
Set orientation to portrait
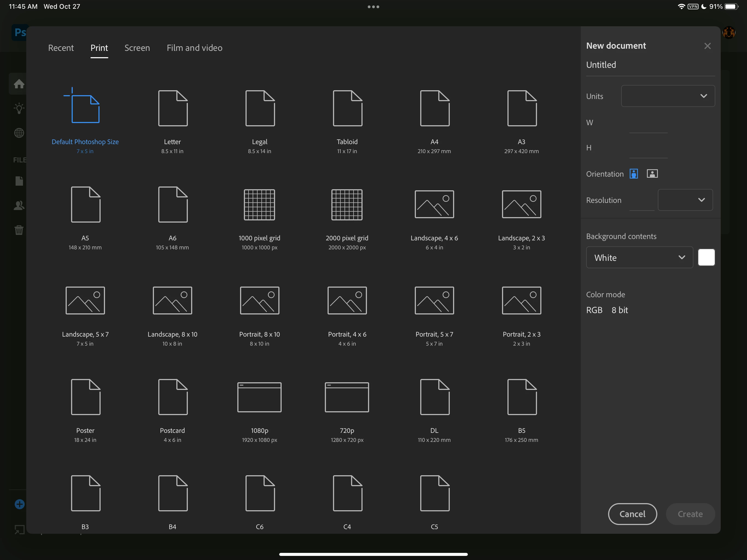pyautogui.click(x=634, y=174)
